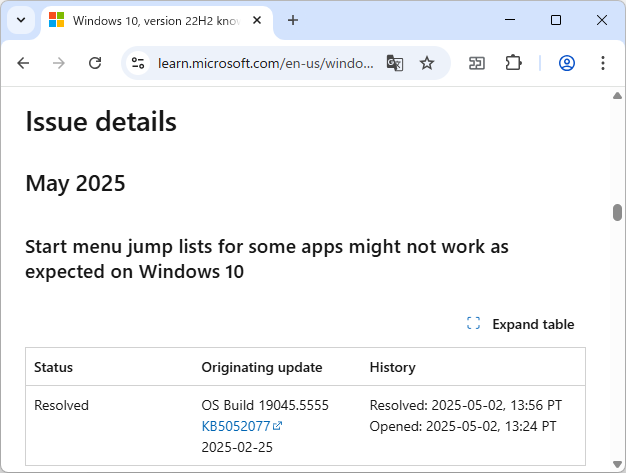This screenshot has height=473, width=626.
Task: Click the Start menu jump lists issue heading
Action: 267,259
